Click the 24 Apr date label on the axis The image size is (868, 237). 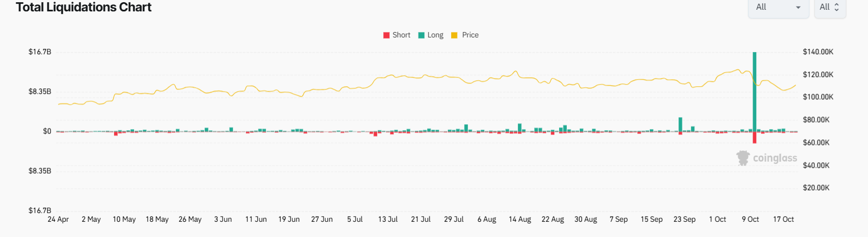coord(58,220)
